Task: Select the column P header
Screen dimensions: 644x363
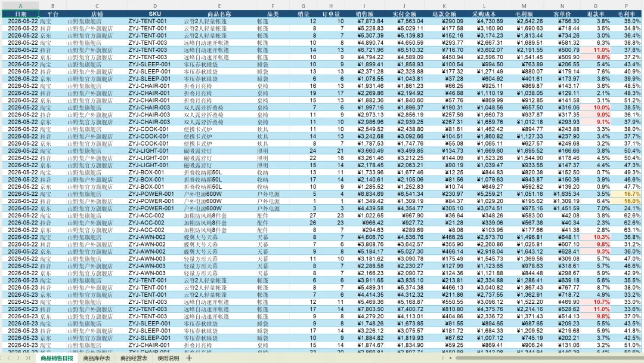Action: (626, 6)
